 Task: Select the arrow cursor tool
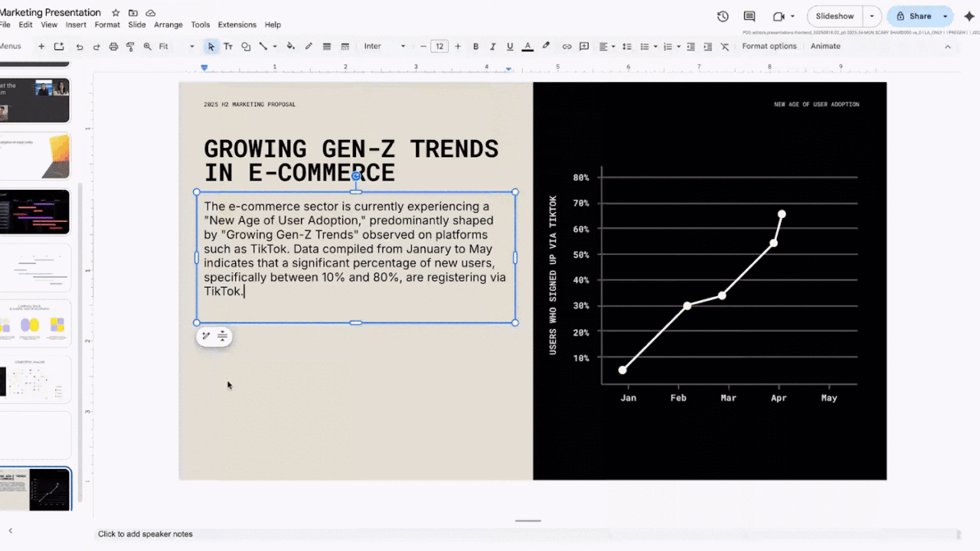click(211, 47)
